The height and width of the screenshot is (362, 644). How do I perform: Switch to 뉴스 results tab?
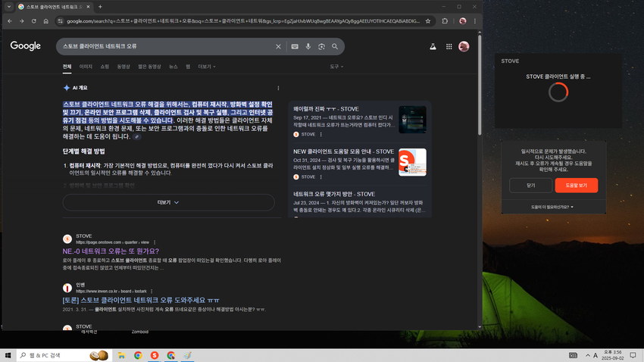[x=174, y=67]
